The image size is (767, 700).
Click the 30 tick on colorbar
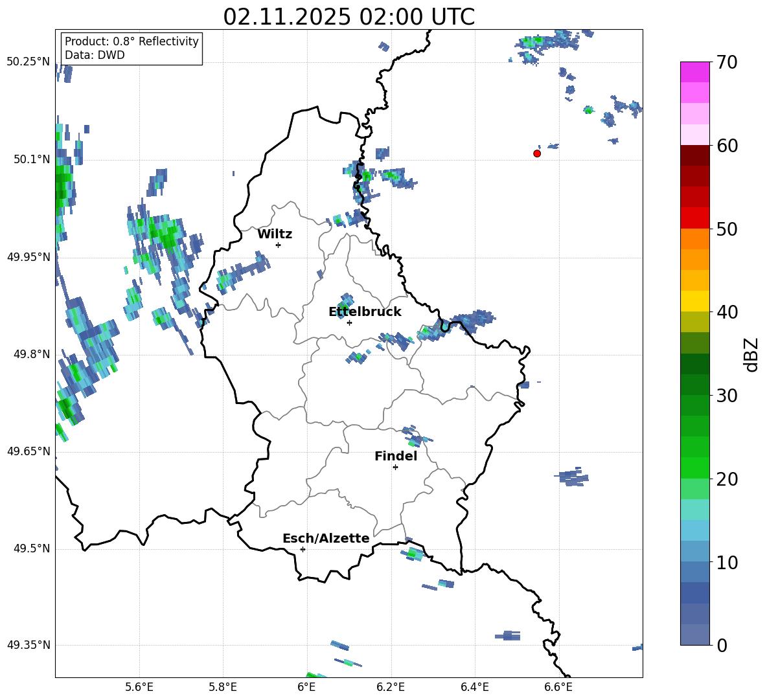click(x=727, y=396)
